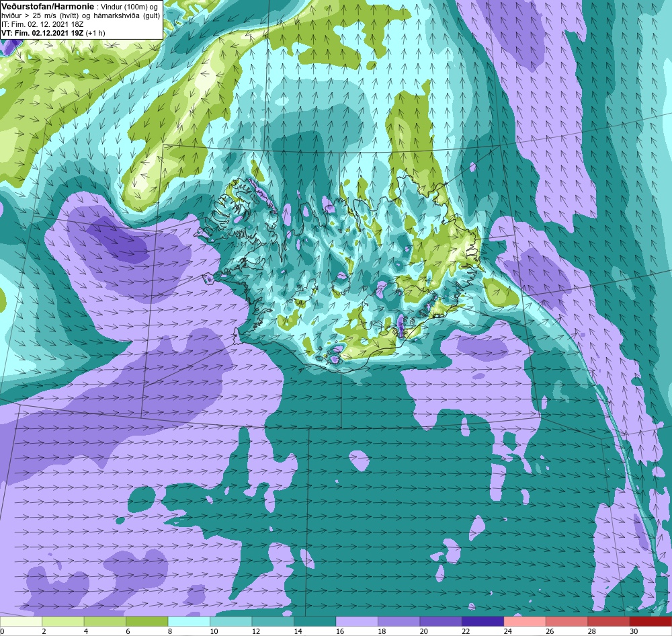The width and height of the screenshot is (672, 636).
Task: Click the '2' label under the color scale
Action: 44,631
